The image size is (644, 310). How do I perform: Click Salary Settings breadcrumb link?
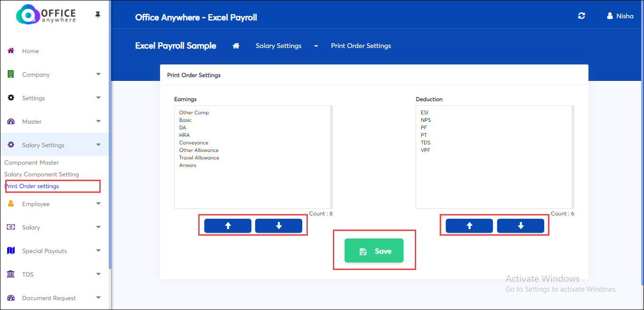pos(278,46)
